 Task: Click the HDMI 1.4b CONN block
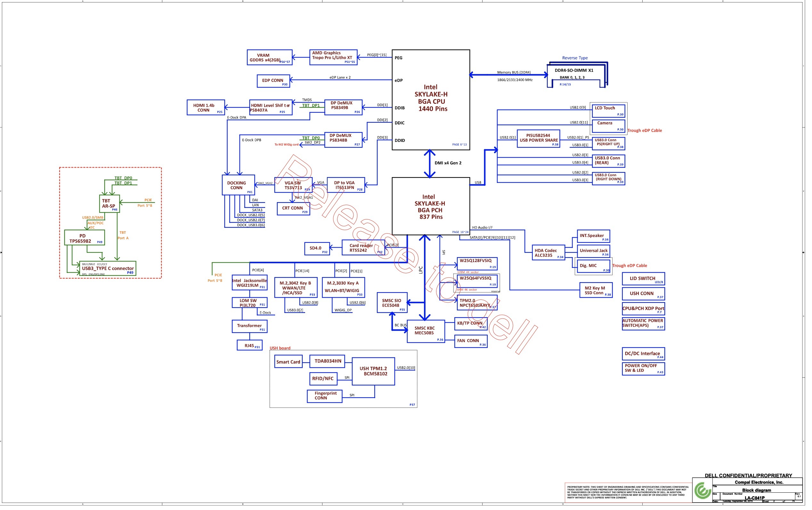tap(206, 108)
